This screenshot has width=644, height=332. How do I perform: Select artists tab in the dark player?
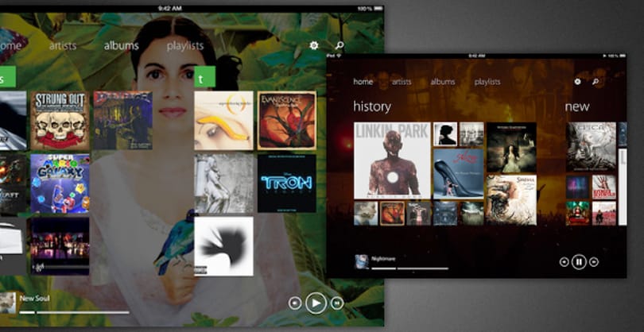tap(402, 82)
